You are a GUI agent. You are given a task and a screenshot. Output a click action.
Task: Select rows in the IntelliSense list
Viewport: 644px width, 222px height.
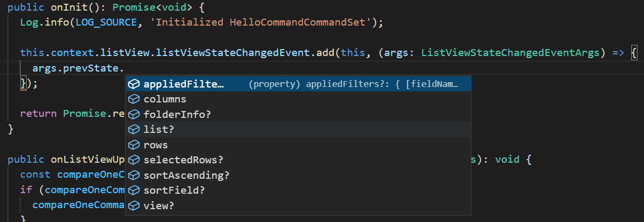(298, 145)
